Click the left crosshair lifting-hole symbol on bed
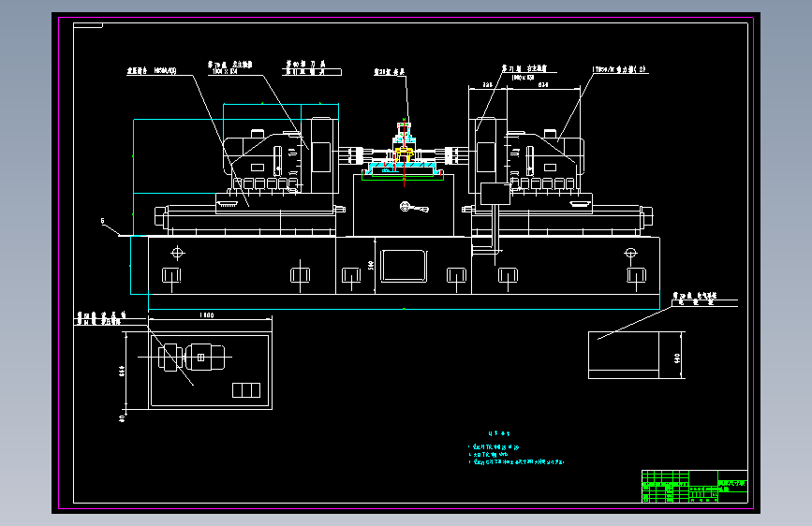812x526 pixels. click(x=178, y=253)
